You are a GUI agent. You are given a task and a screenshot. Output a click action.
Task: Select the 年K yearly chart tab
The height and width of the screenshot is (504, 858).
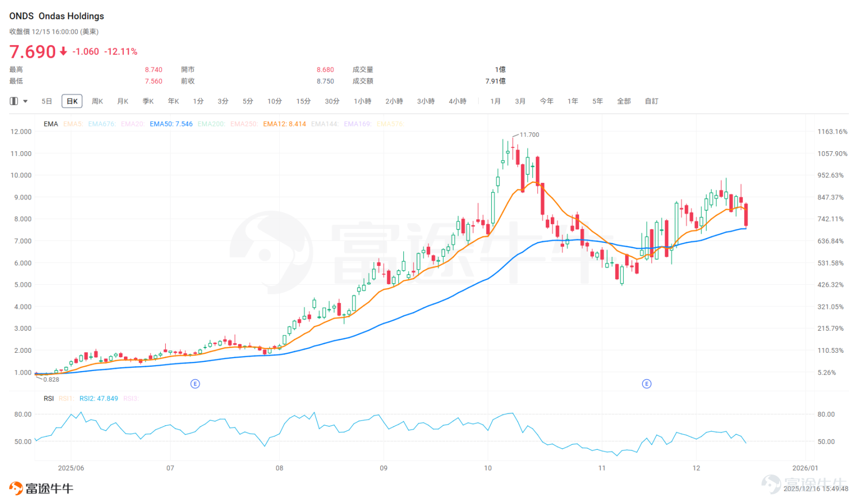coord(173,101)
